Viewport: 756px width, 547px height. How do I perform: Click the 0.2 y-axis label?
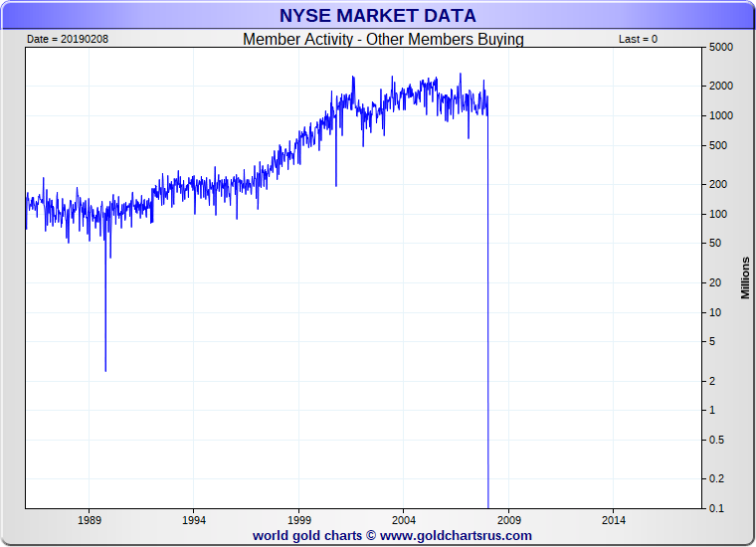coord(716,478)
